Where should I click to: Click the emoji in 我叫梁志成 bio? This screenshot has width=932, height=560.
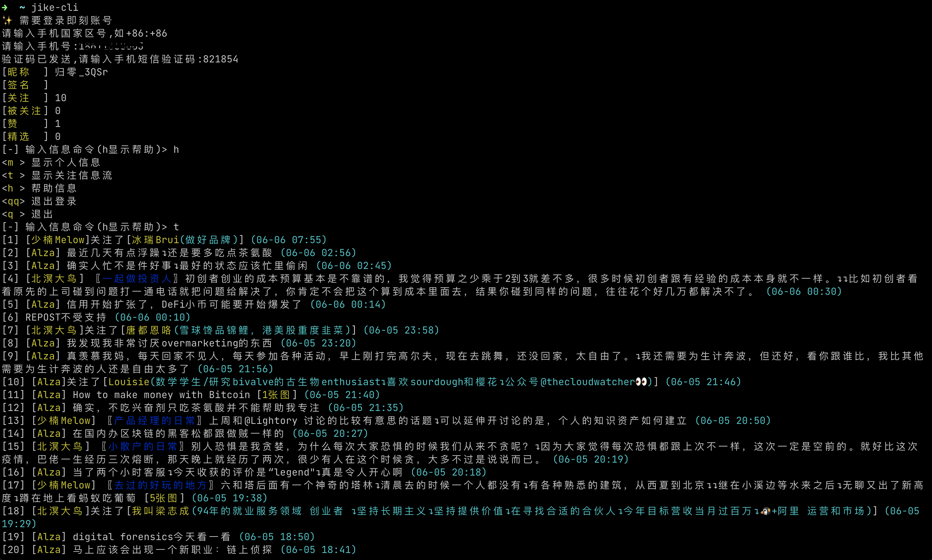tap(765, 511)
